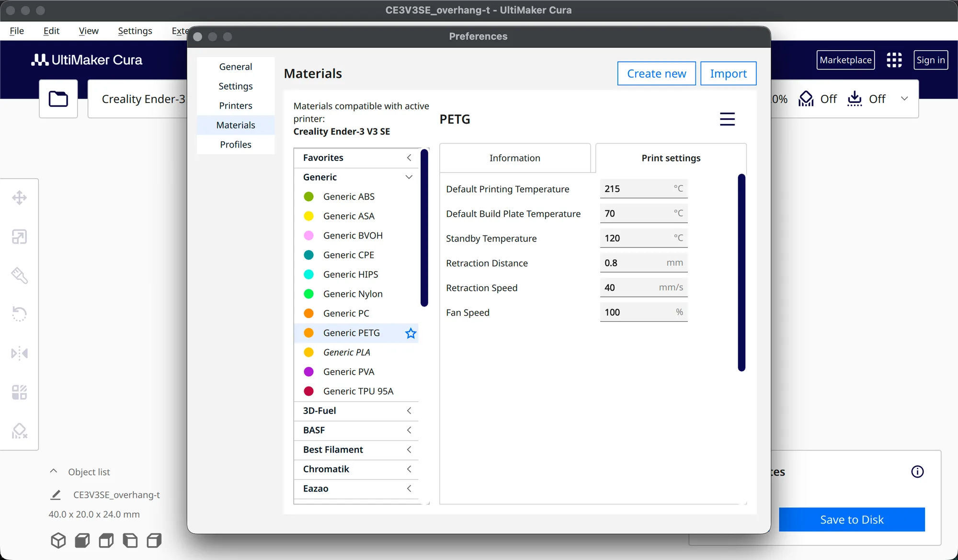Screen dimensions: 958x560
Task: Collapse the Object list panel
Action: (54, 471)
